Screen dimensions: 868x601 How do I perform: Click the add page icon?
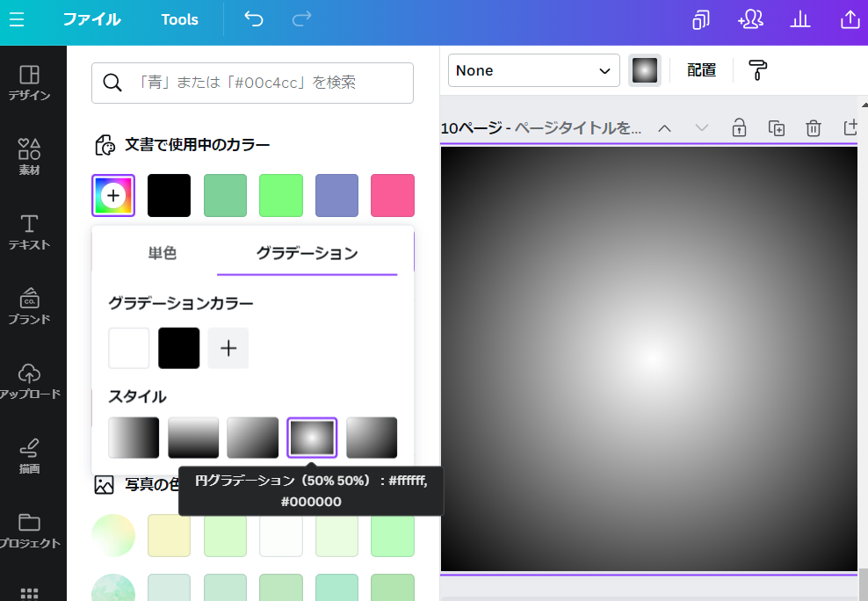tap(850, 128)
